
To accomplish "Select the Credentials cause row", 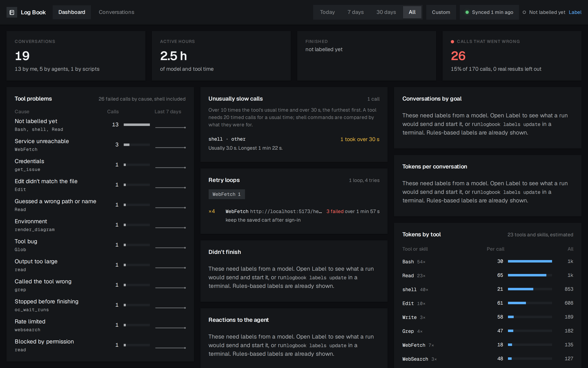I will coord(100,165).
